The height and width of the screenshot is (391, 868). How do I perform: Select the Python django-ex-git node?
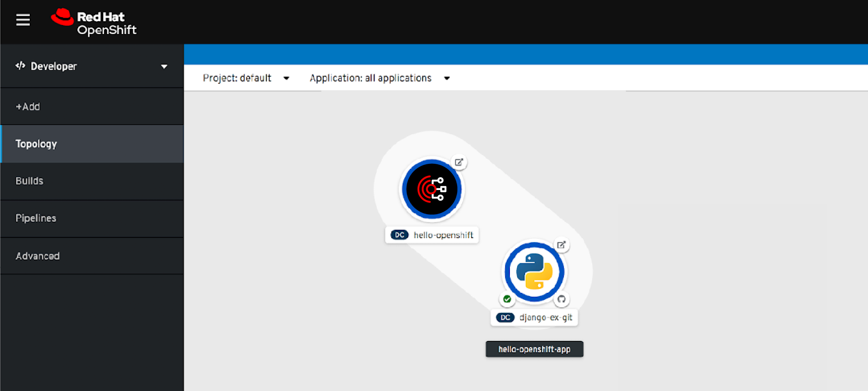coord(534,272)
